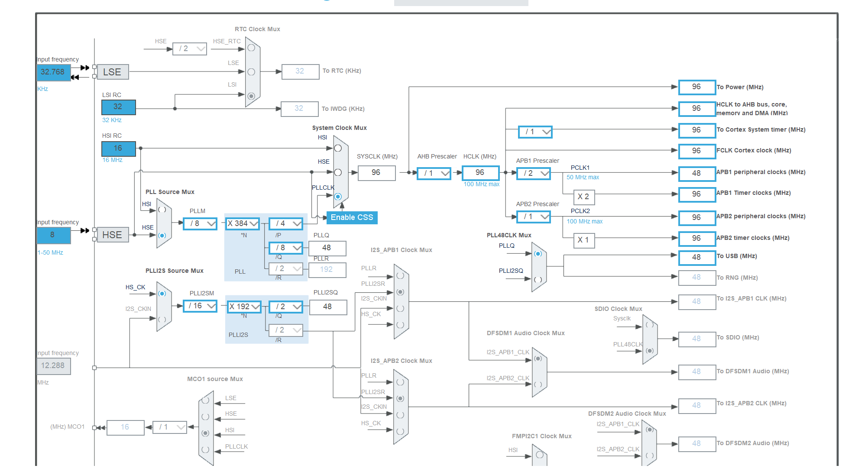Select PLLR in I2S_APB1 Clock Mux
This screenshot has width=868, height=472.
click(x=400, y=275)
